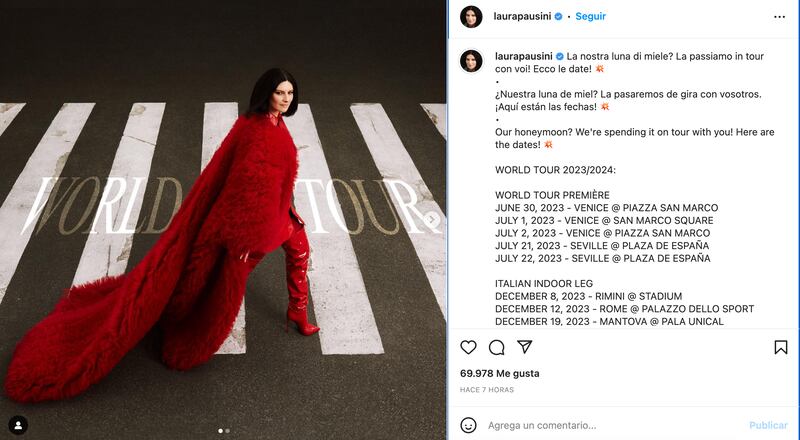This screenshot has width=800, height=440.
Task: Open laurapausini username in header
Action: point(522,16)
